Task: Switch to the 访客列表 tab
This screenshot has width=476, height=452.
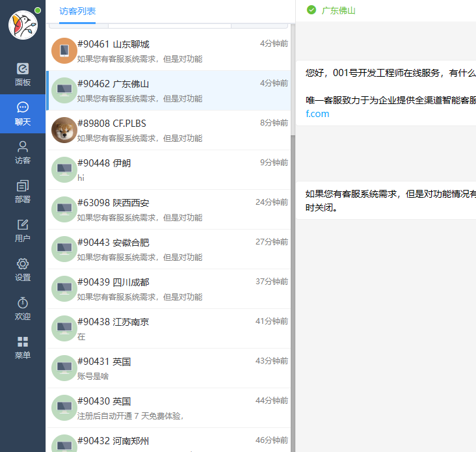Action: point(77,11)
